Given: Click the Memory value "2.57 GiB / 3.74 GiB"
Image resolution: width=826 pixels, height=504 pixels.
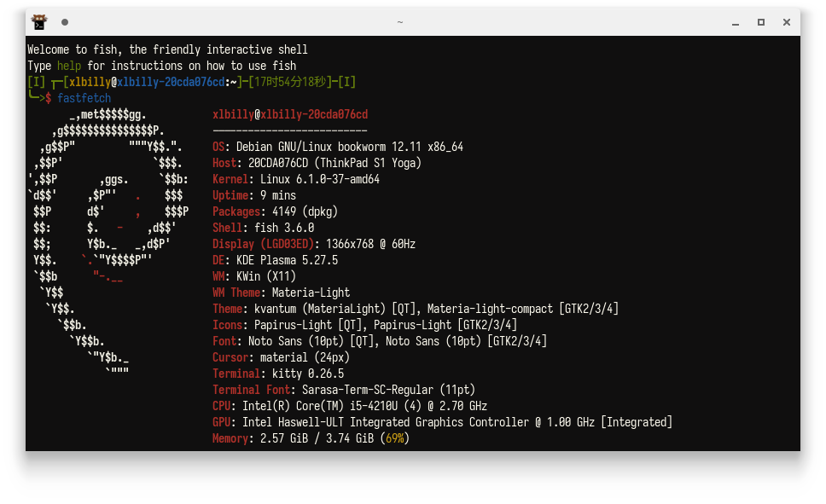Looking at the screenshot, I should pyautogui.click(x=317, y=438).
